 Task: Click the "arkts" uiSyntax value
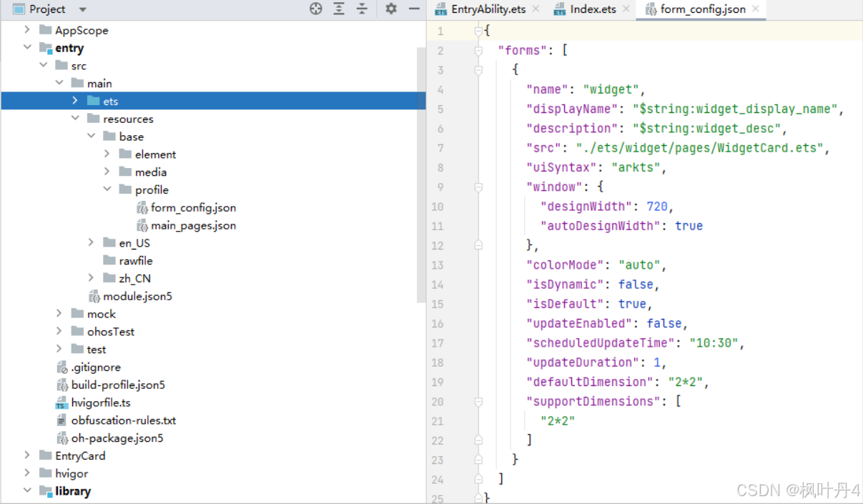(x=636, y=168)
